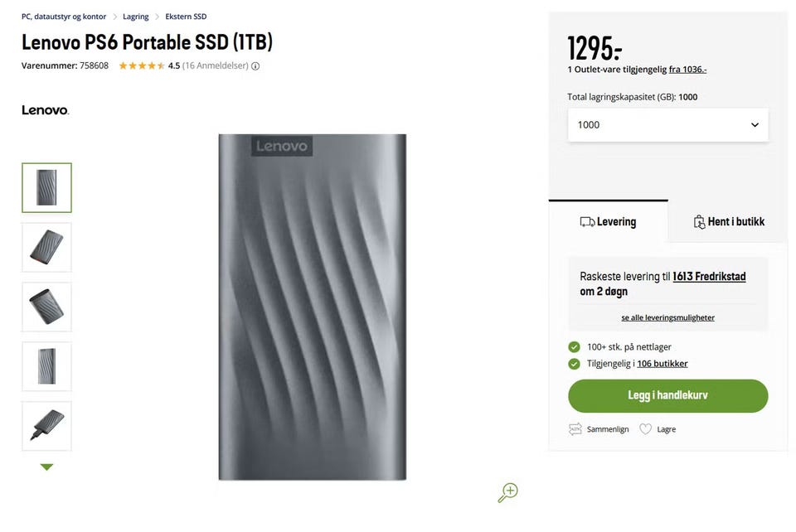Switch to the Levering tab
Image resolution: width=796 pixels, height=532 pixels.
(608, 222)
